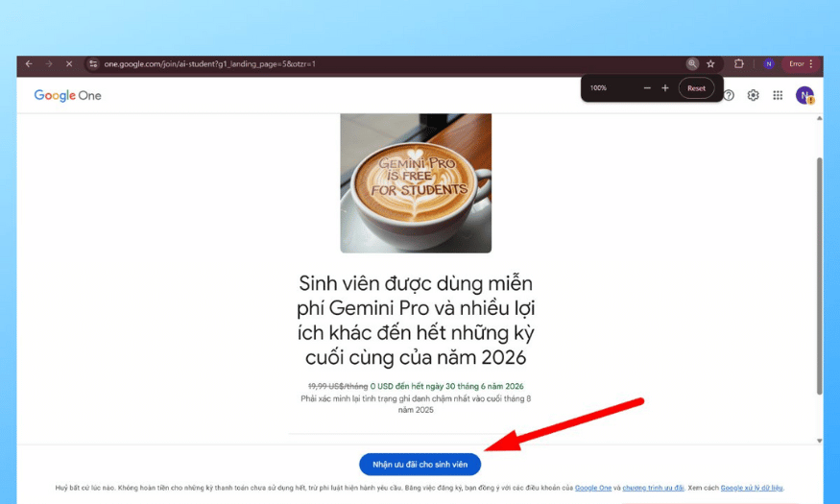The height and width of the screenshot is (504, 840).
Task: Stop page loading with the X icon
Action: point(69,63)
